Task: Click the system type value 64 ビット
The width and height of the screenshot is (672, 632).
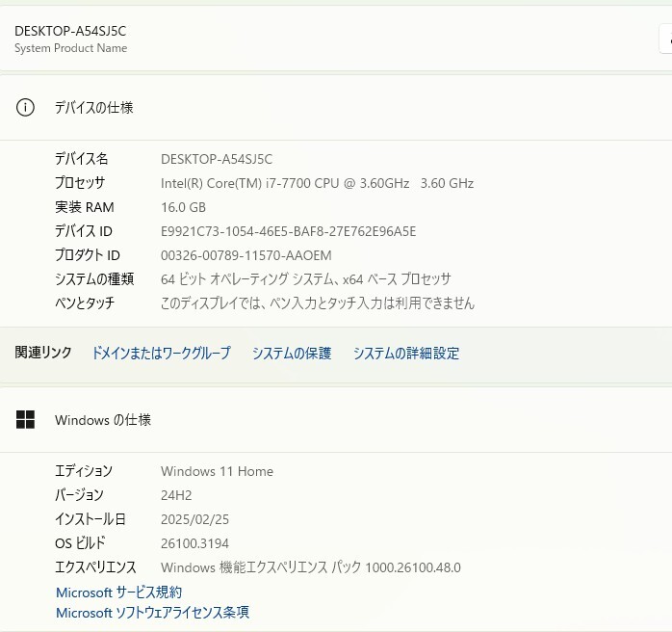Action: pyautogui.click(x=306, y=279)
